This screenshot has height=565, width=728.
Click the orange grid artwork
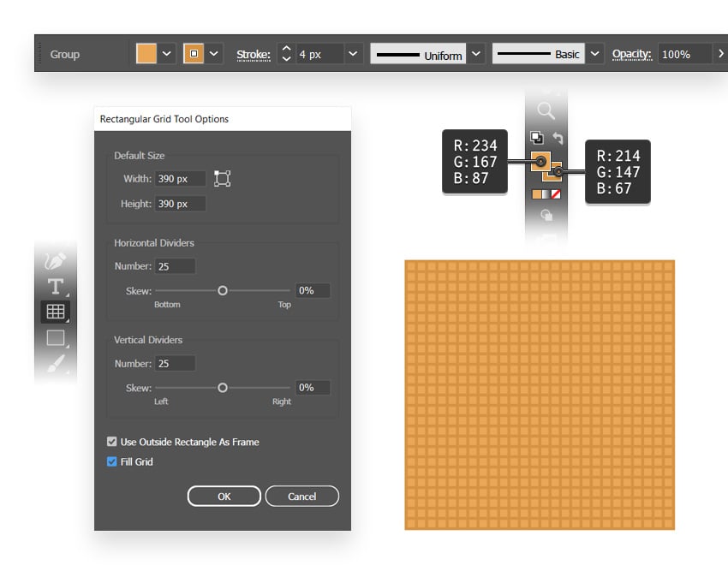(540, 395)
